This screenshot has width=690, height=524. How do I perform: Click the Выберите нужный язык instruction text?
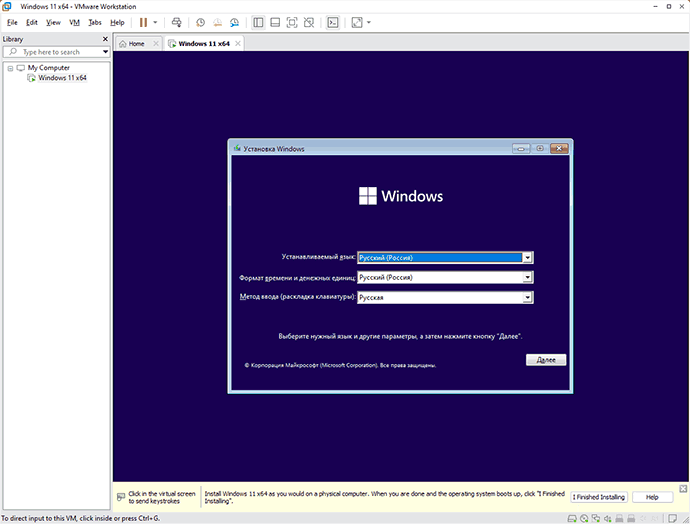[x=400, y=337]
